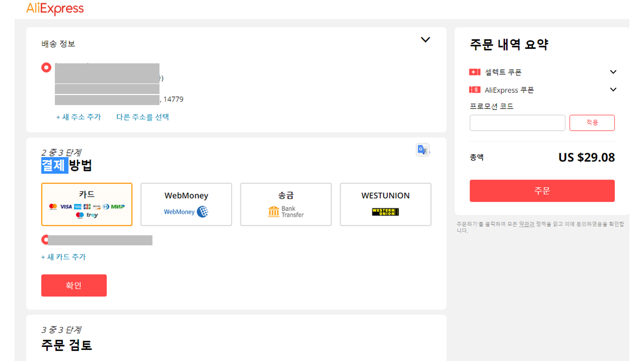The width and height of the screenshot is (644, 362).
Task: Open the 약관과 terms link
Action: 526,224
